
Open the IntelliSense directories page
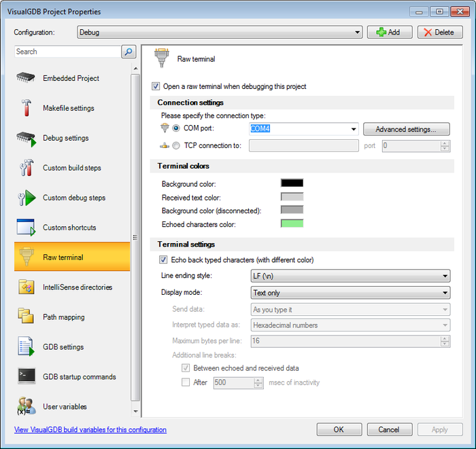(72, 287)
